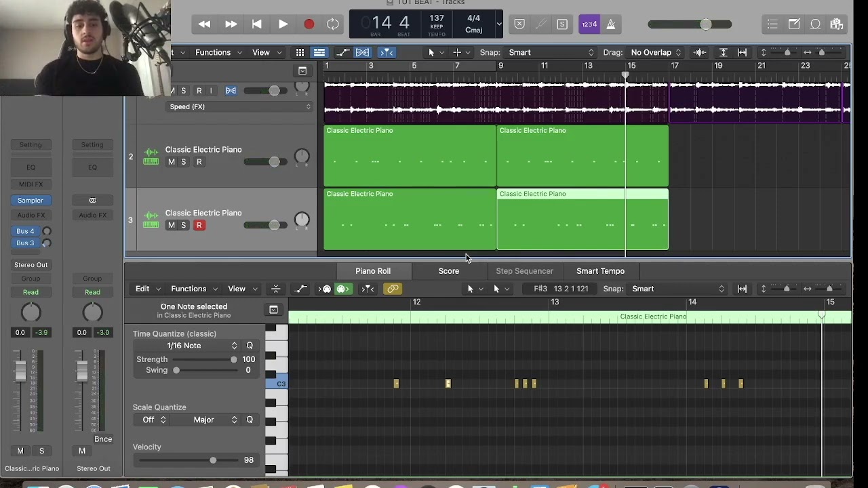868x488 pixels.
Task: Show automation in the Tracks area
Action: (343, 52)
